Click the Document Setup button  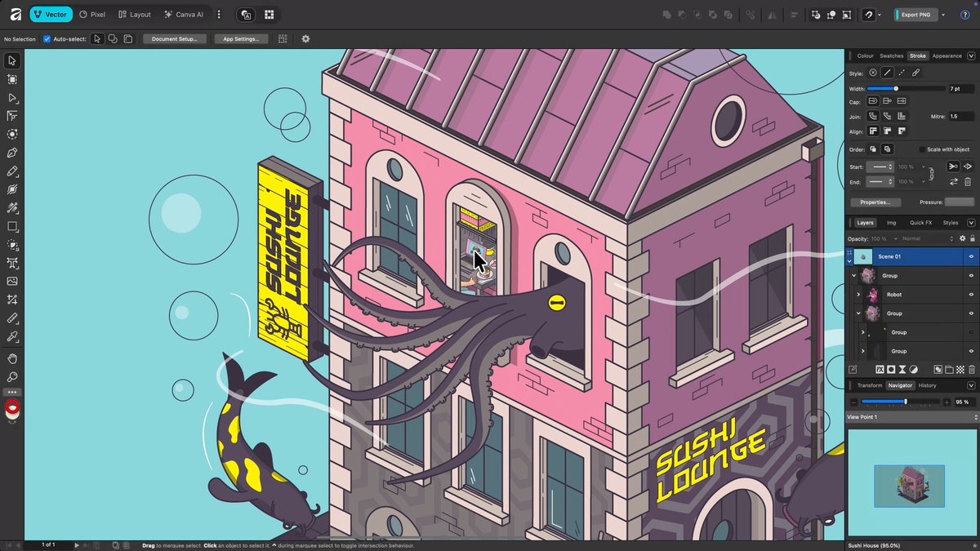[175, 38]
